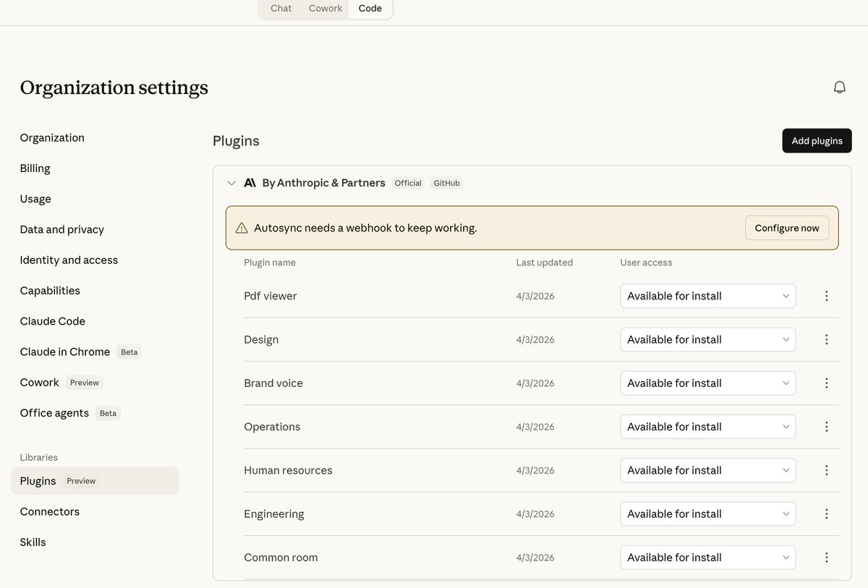Collapse the By Anthropic & Partners section
Screen dimensions: 868x588
[x=231, y=183]
